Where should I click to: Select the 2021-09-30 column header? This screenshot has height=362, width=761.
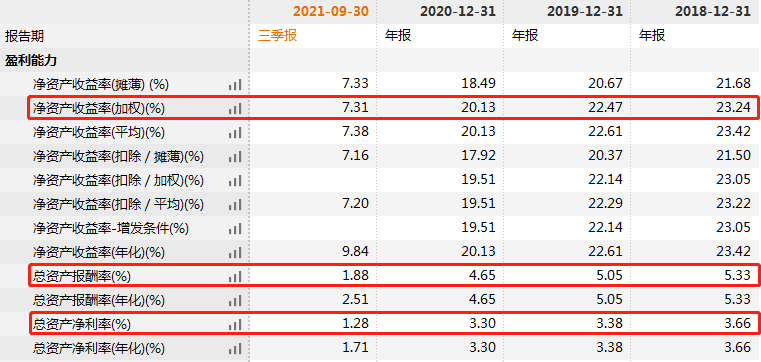(331, 12)
